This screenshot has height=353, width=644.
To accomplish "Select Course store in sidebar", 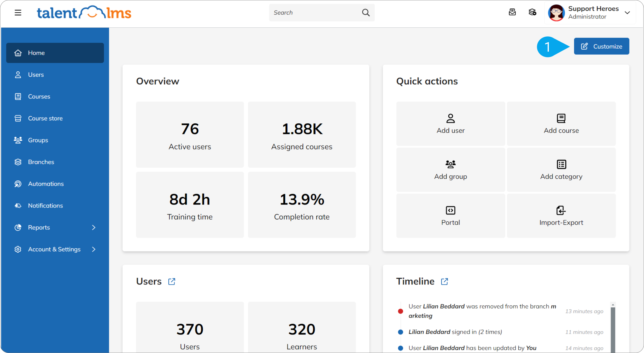I will [x=45, y=118].
